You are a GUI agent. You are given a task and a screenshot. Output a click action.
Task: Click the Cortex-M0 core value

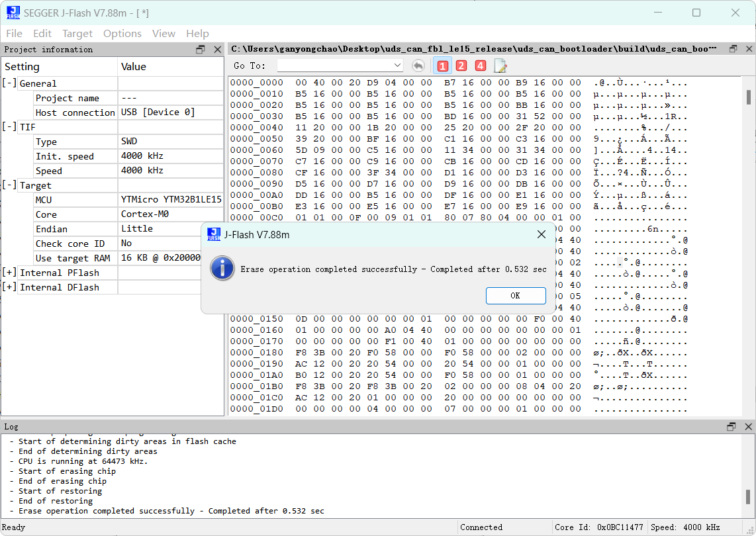[x=144, y=214]
